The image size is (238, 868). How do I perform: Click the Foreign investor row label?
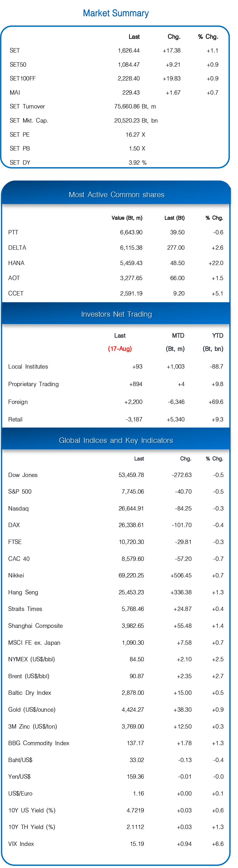click(18, 402)
